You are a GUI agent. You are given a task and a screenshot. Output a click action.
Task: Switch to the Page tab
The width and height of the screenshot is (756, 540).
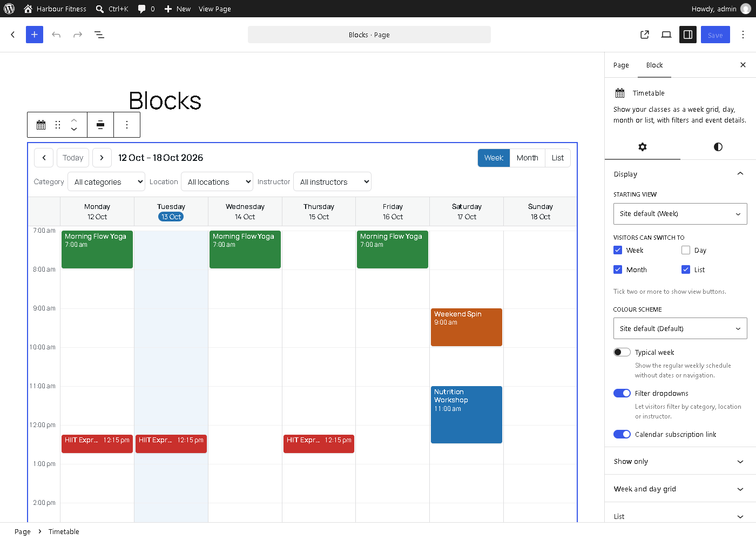click(x=621, y=65)
